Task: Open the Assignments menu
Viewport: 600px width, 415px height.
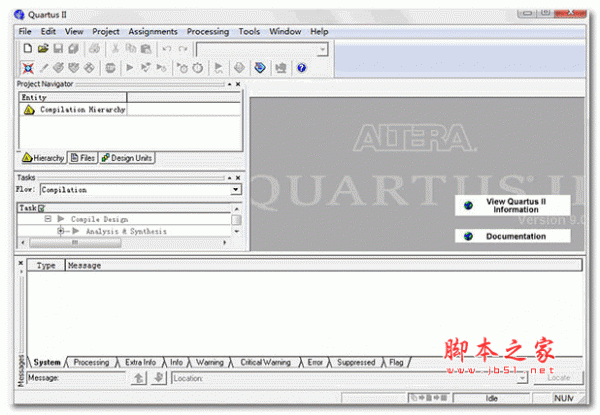Action: 153,31
